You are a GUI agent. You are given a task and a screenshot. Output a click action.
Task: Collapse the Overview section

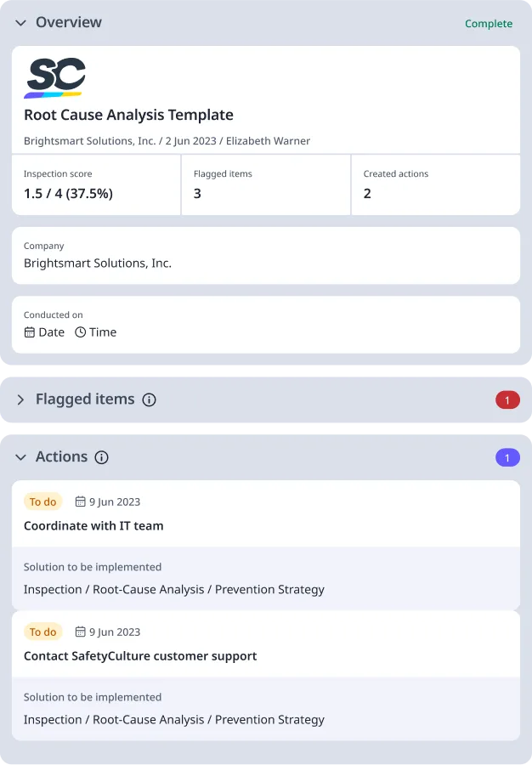pyautogui.click(x=20, y=23)
